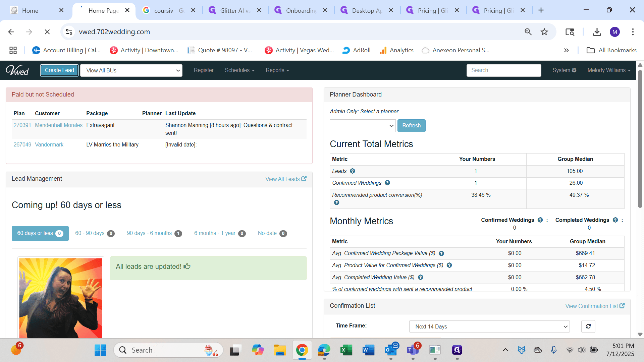Open the Melody Williams user menu
Viewport: 644px width, 362px height.
click(x=609, y=70)
